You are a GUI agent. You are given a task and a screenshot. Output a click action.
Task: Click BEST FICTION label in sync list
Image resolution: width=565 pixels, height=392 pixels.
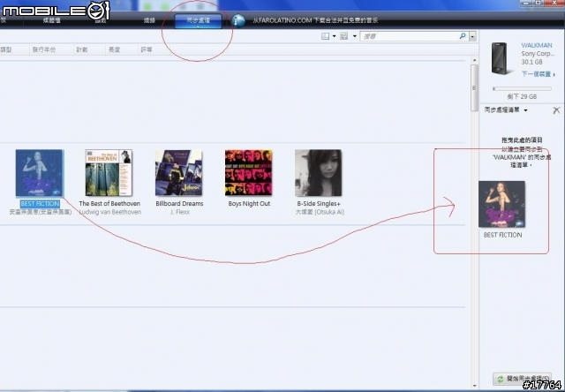[x=502, y=235]
